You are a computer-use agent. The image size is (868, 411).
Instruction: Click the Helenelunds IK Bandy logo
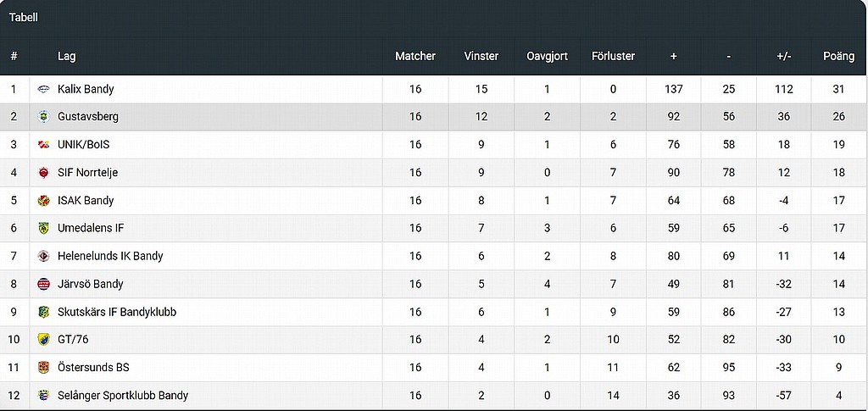pos(43,256)
